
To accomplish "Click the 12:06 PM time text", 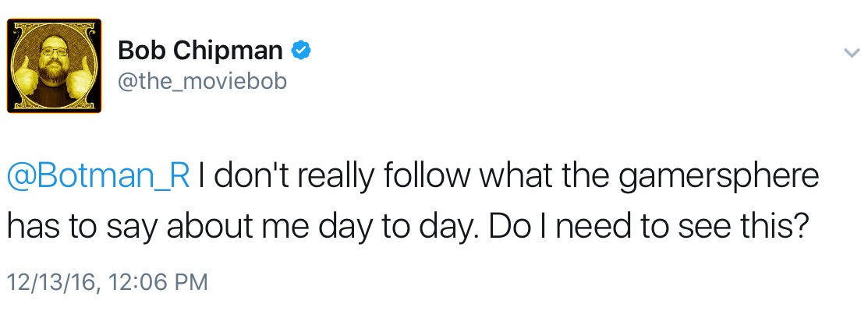I will pos(159,281).
